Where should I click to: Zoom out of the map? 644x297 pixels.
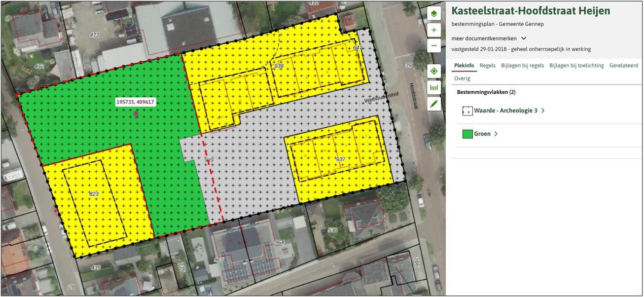click(x=434, y=46)
